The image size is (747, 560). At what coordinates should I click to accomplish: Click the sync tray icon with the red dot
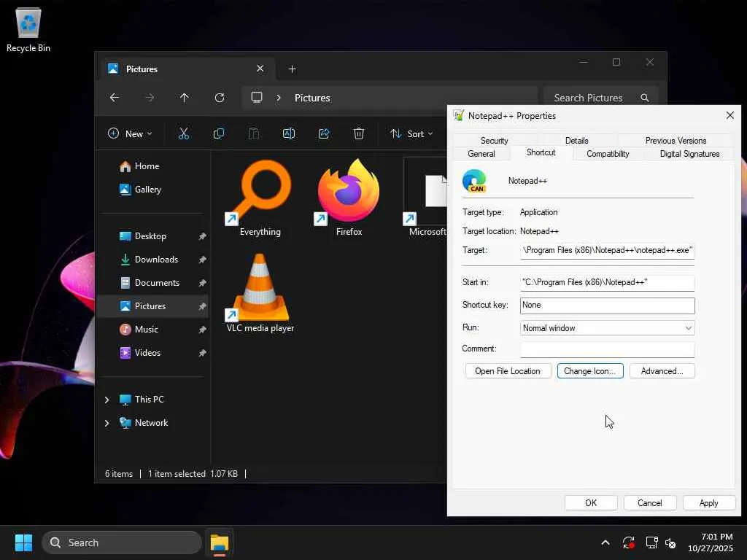point(628,542)
